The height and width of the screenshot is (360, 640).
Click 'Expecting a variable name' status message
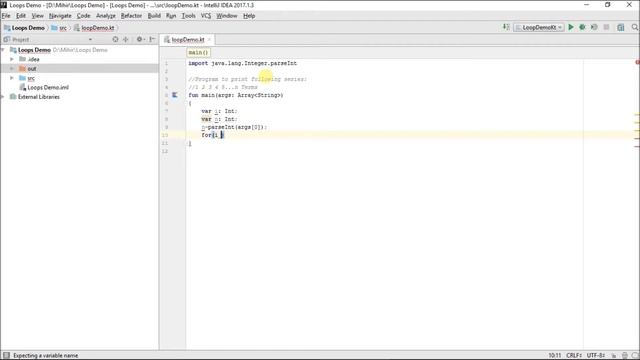coord(45,356)
